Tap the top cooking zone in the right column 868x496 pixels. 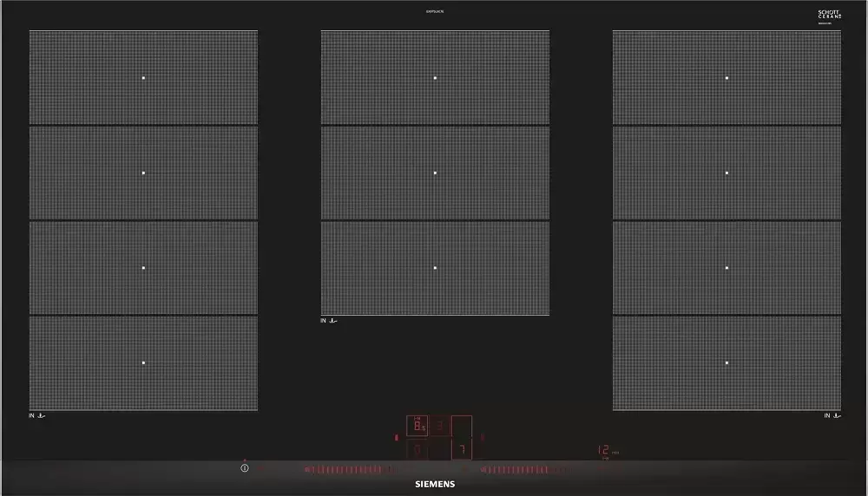point(727,78)
